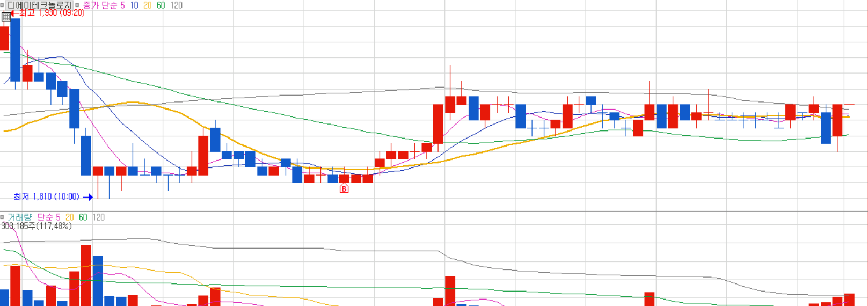Click the 디에이테크놀로지 stock name label

39,5
